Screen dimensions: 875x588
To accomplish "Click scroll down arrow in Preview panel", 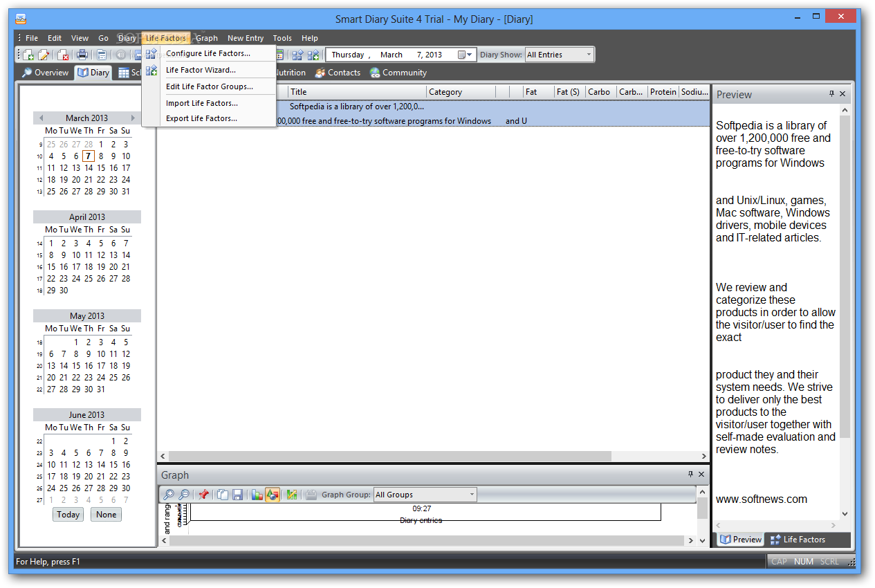I will click(x=845, y=514).
